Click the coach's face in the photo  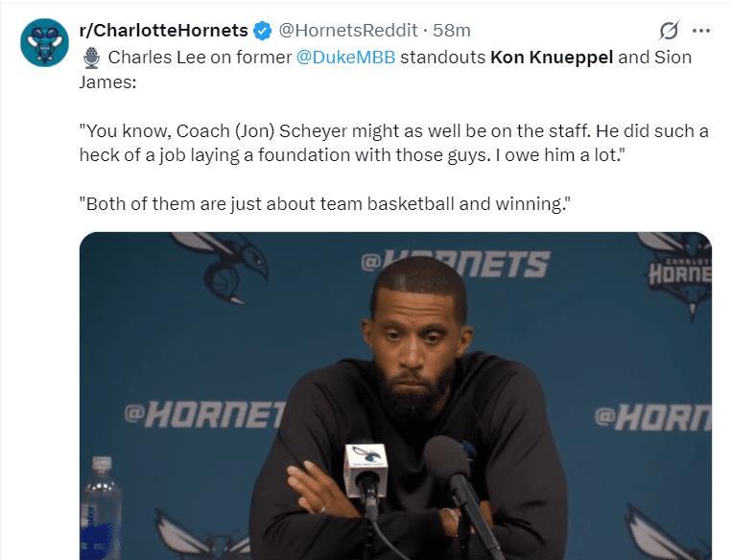[x=419, y=331]
